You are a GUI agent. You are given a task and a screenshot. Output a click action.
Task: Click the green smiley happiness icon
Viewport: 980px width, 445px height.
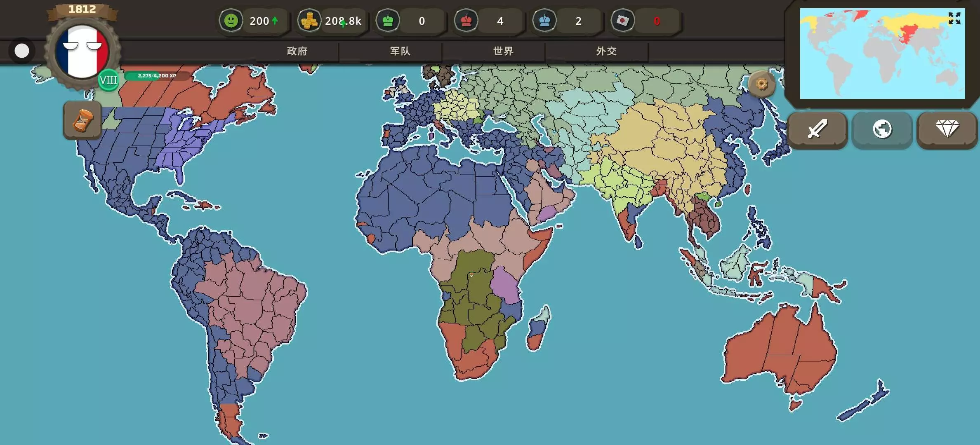231,21
